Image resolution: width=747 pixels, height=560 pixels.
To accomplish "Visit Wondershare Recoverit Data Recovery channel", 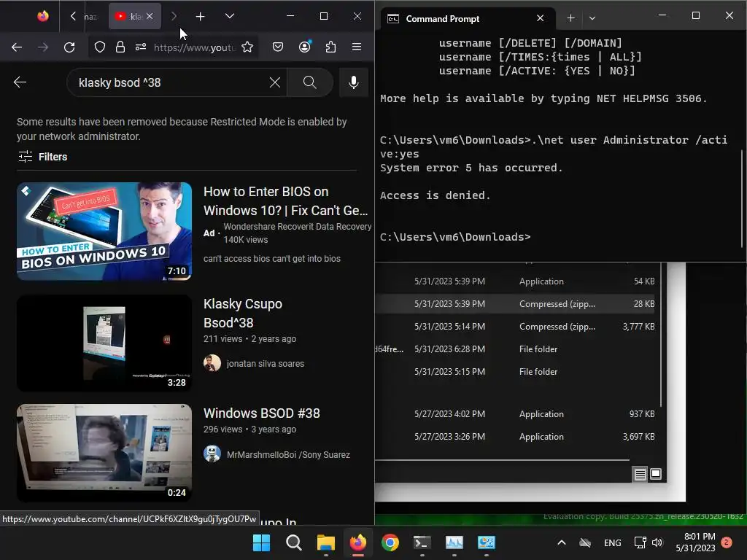I will tap(298, 227).
